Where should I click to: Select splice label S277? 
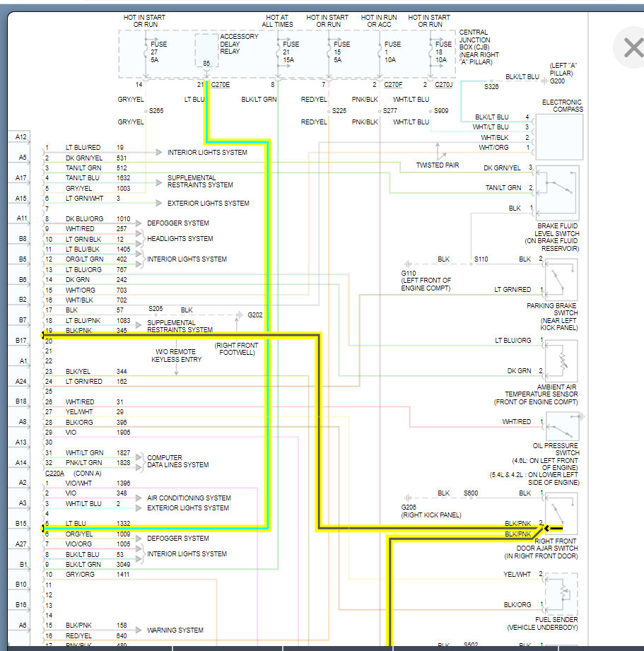click(390, 111)
